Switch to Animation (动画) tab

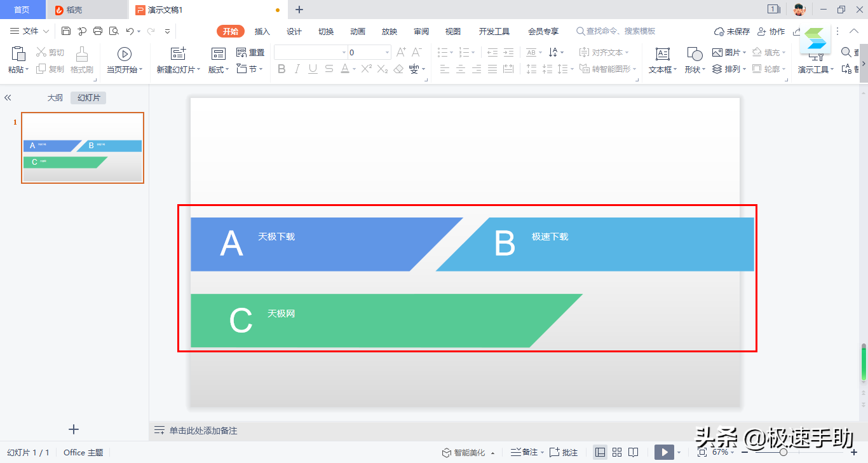(358, 31)
